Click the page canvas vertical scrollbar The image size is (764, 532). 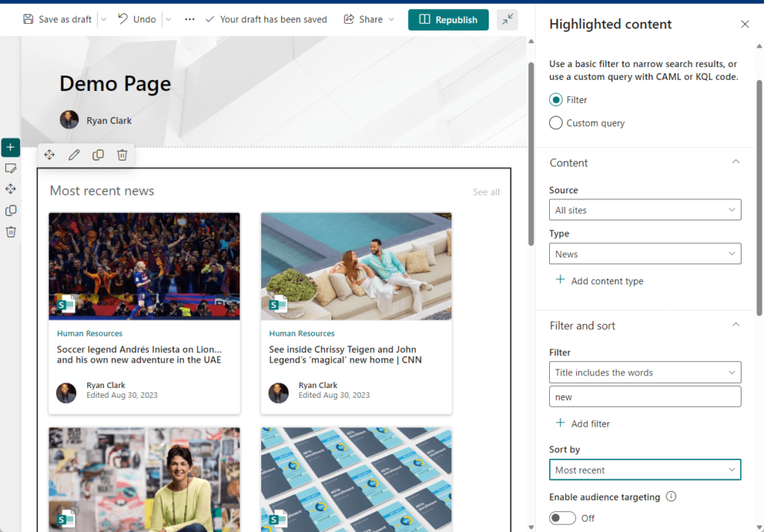531,154
